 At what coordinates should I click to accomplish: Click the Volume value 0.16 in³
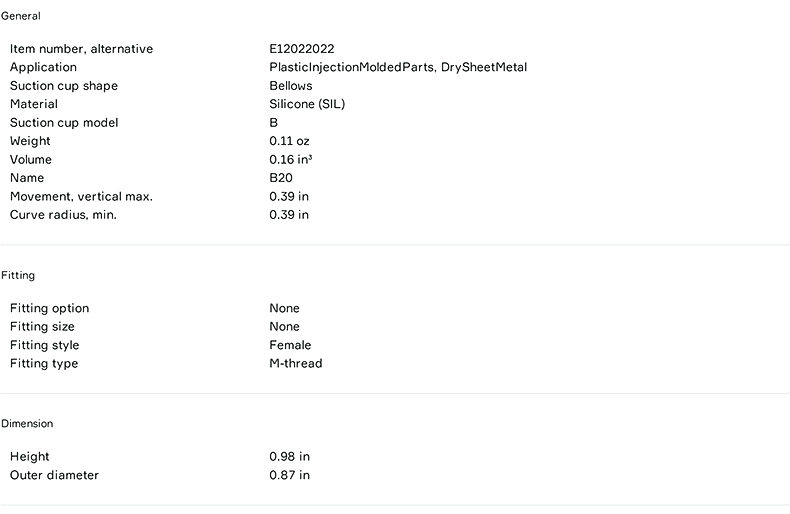[291, 160]
